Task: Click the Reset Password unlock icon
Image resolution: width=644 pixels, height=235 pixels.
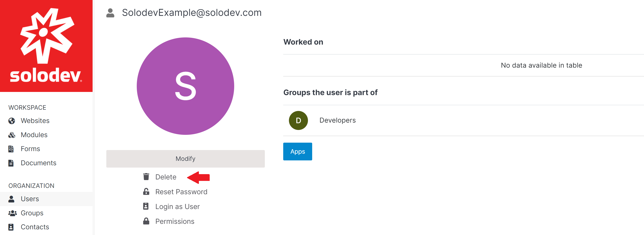Action: tap(146, 192)
